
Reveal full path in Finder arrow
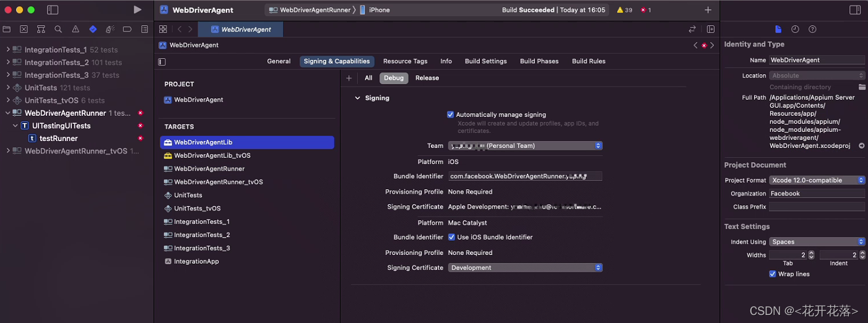coord(861,146)
